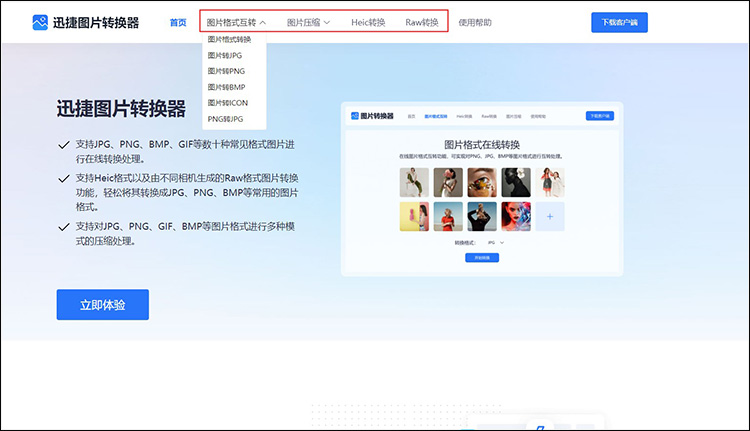750x431 pixels.
Task: Click the 迅捷图片转换器 logo icon
Action: (x=40, y=22)
